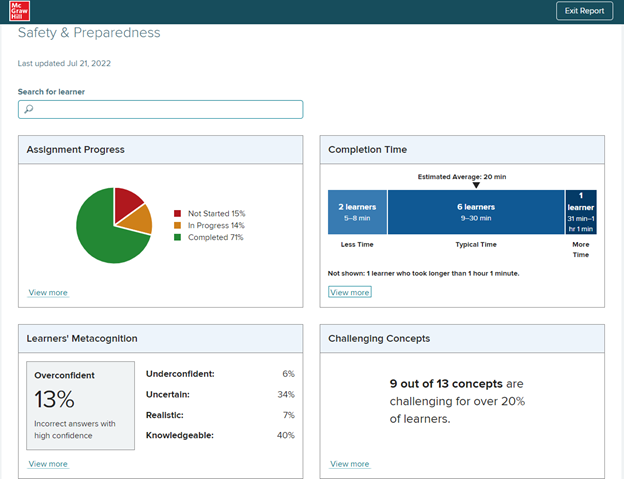Click the Estimated Average triangle marker
624x479 pixels.
[476, 185]
